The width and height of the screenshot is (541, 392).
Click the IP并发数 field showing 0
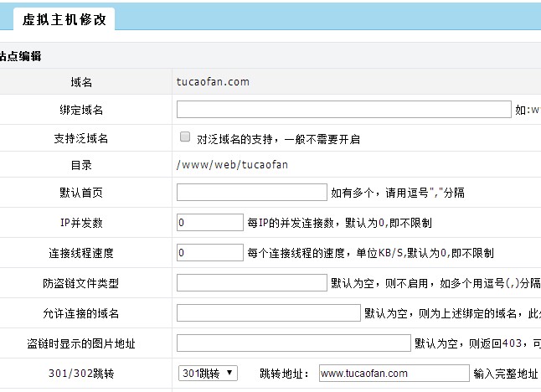pyautogui.click(x=209, y=223)
